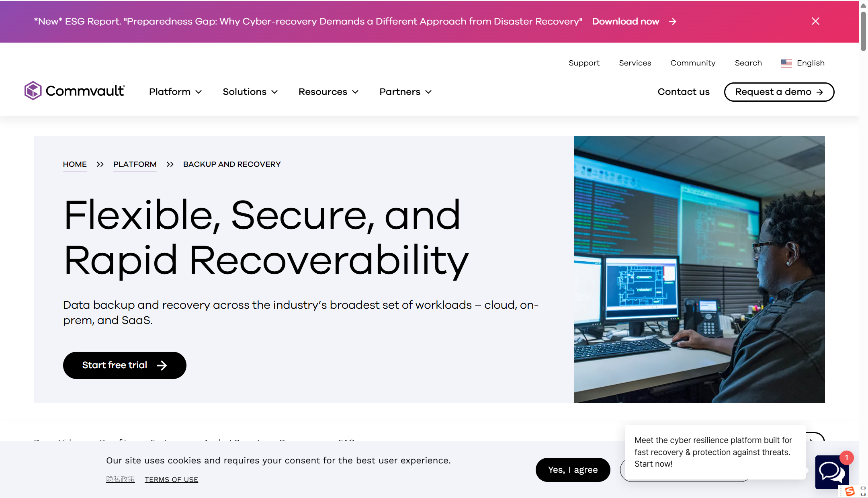868x498 pixels.
Task: Click the arrow in Start free trial
Action: coord(162,365)
